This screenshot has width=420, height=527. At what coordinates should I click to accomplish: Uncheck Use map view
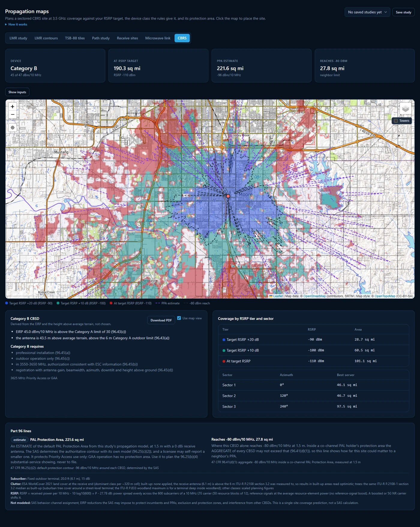pos(179,318)
